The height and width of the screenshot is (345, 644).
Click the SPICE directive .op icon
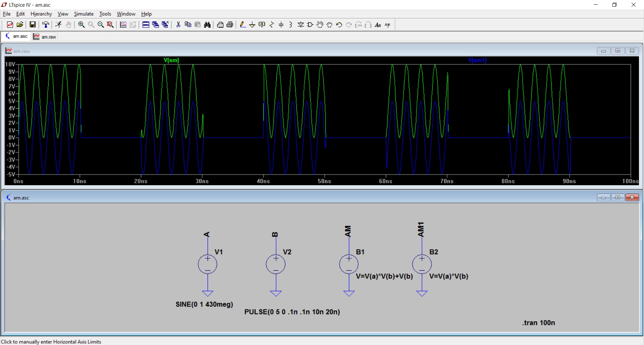coord(387,25)
